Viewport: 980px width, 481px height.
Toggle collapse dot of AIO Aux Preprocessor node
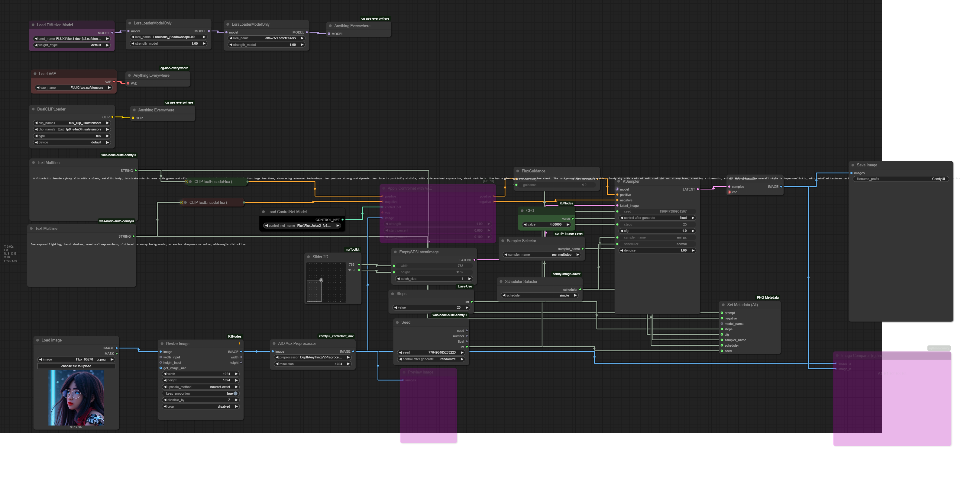(274, 343)
